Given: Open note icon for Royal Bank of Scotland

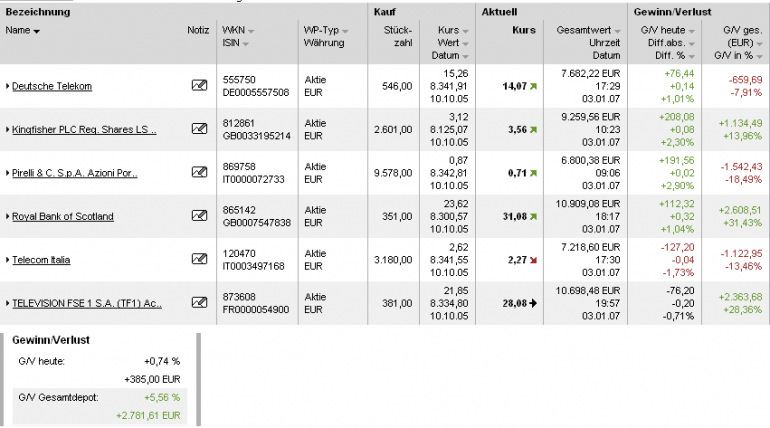Looking at the screenshot, I should (199, 215).
